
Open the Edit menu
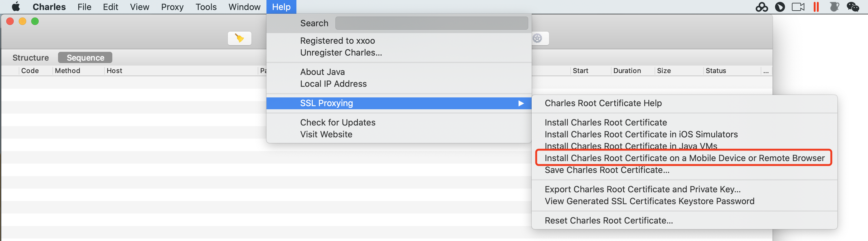pos(110,7)
